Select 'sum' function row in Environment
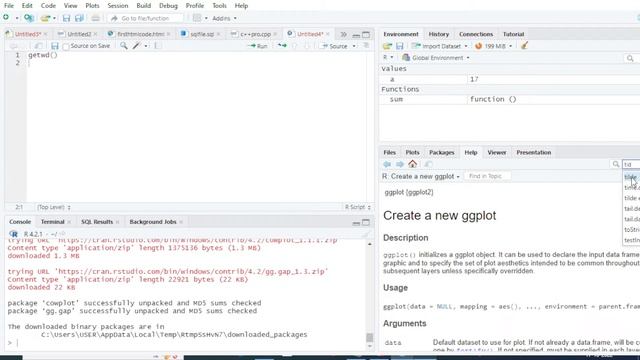Viewport: 640px width, 360px height. pos(510,99)
